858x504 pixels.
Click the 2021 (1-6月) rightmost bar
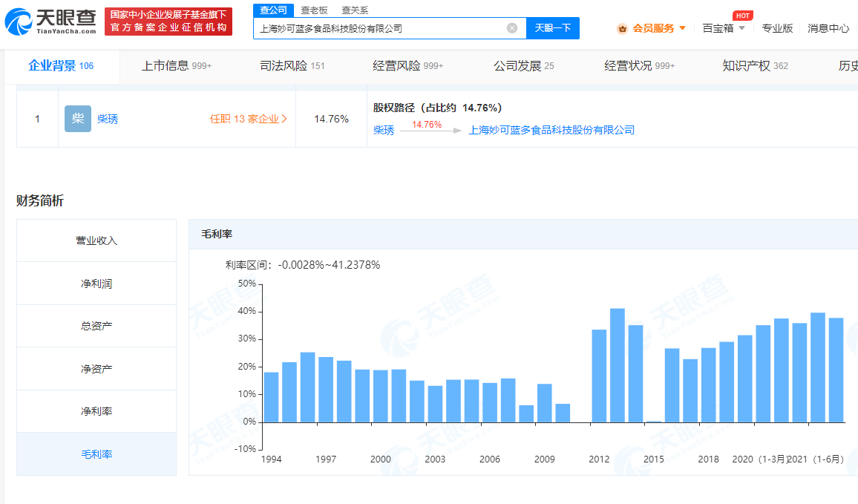coord(836,370)
